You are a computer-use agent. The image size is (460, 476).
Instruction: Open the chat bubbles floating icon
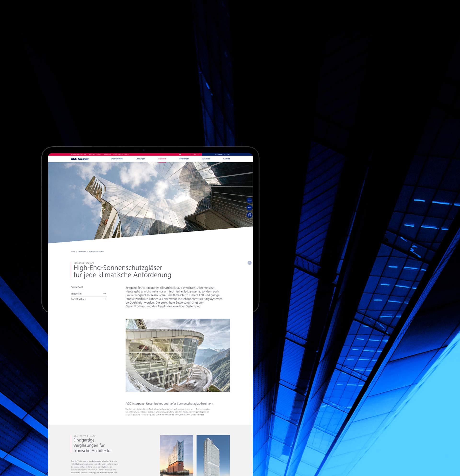click(249, 215)
